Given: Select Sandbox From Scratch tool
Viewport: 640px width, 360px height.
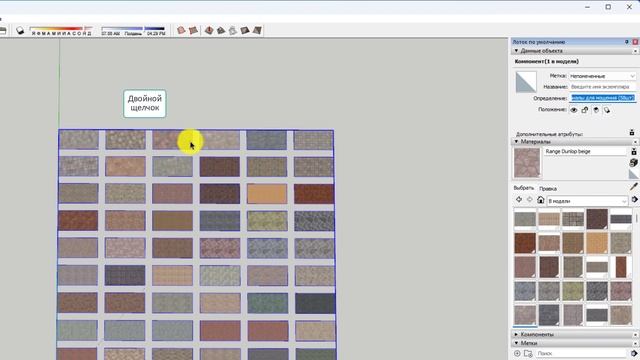Looking at the screenshot, I should coord(193,30).
